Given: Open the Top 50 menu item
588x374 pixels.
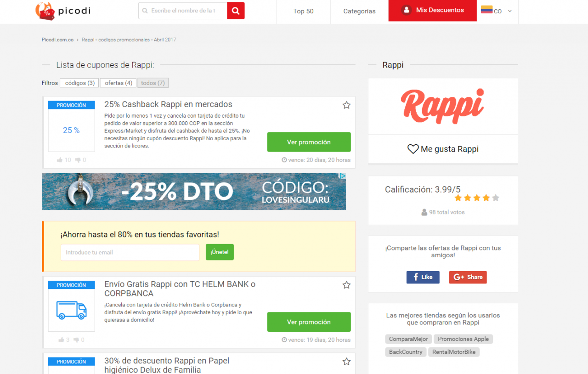Looking at the screenshot, I should (x=303, y=11).
